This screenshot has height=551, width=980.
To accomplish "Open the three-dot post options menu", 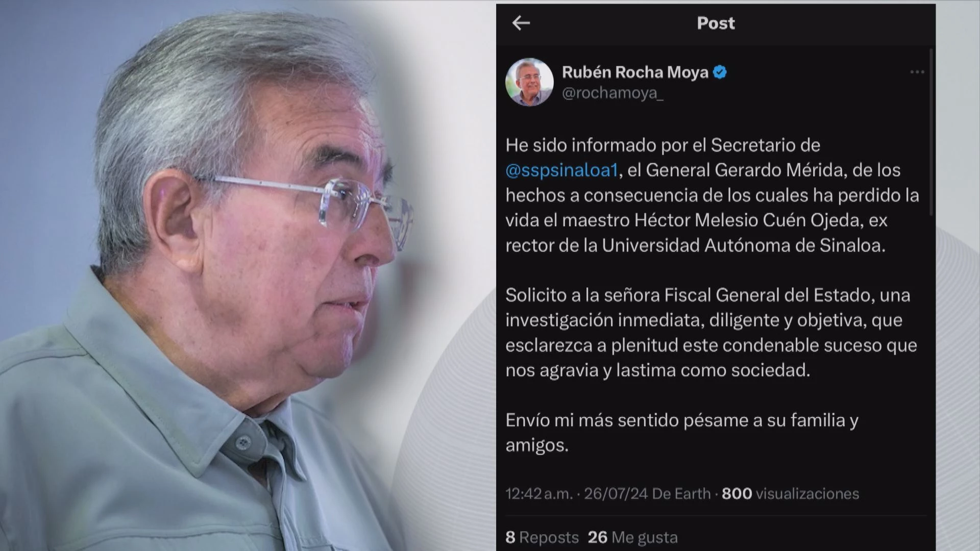I will click(917, 72).
